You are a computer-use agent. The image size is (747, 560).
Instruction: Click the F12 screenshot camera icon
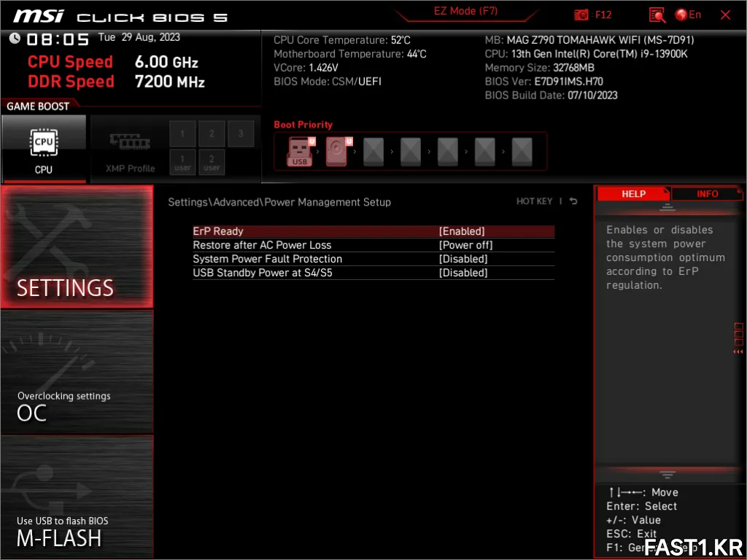click(x=581, y=15)
